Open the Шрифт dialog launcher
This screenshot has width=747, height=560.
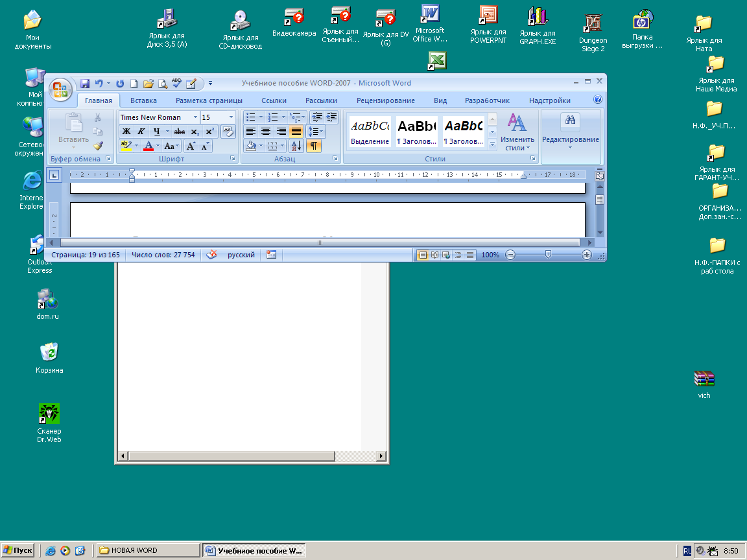click(x=233, y=158)
